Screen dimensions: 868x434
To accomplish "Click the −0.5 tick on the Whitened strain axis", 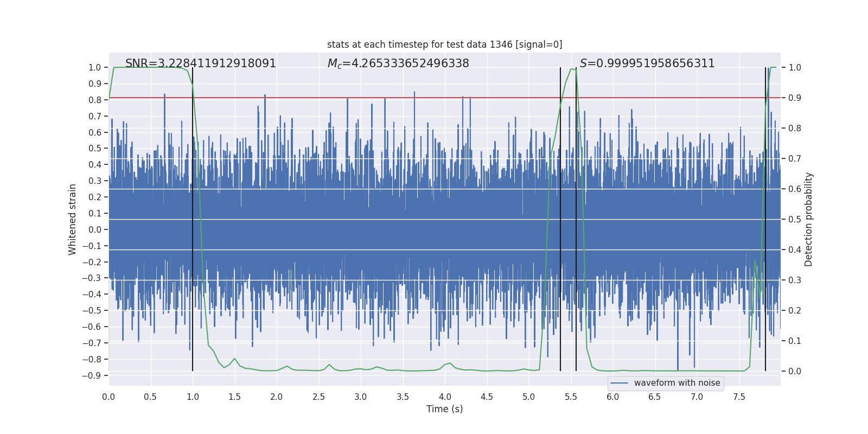I will pos(92,310).
